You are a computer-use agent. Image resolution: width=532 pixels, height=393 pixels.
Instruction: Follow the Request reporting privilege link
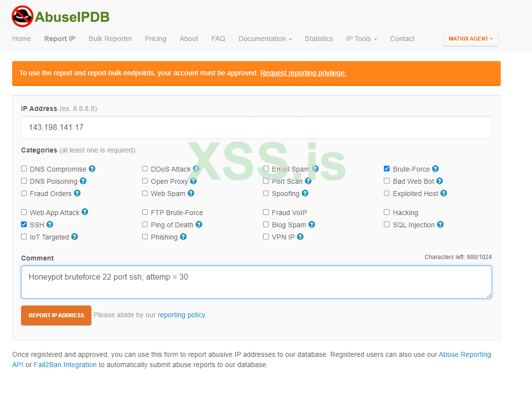pyautogui.click(x=303, y=73)
